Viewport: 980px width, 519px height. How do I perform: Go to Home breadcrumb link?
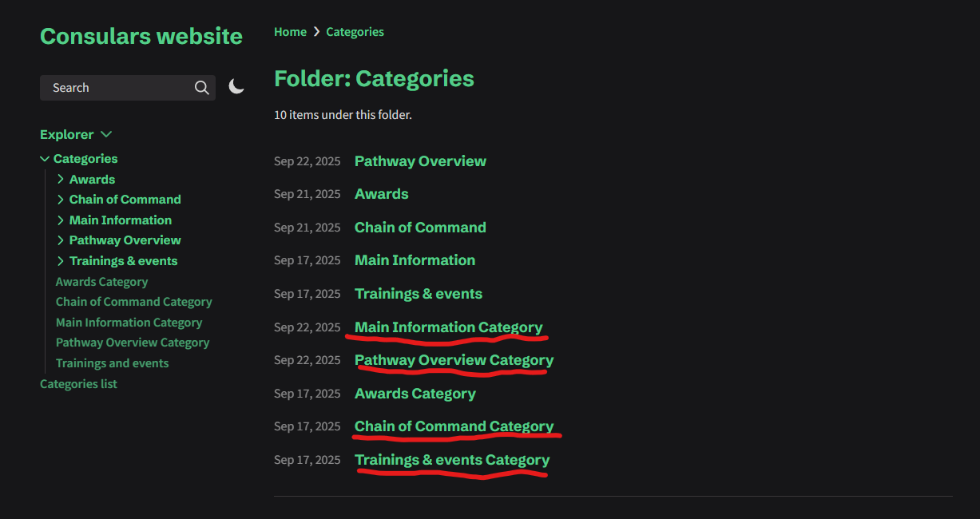point(290,32)
